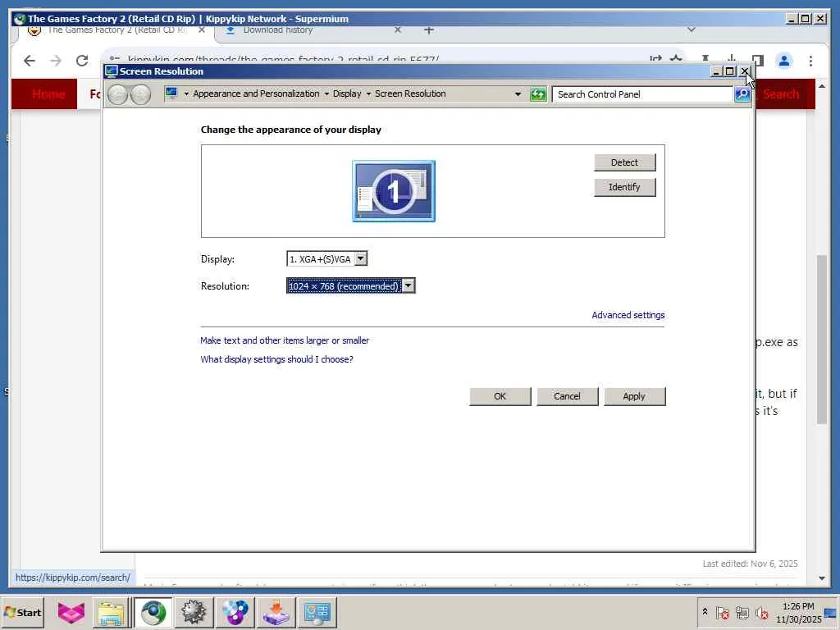Close the Download history tab
Image resolution: width=840 pixels, height=630 pixels.
click(398, 30)
